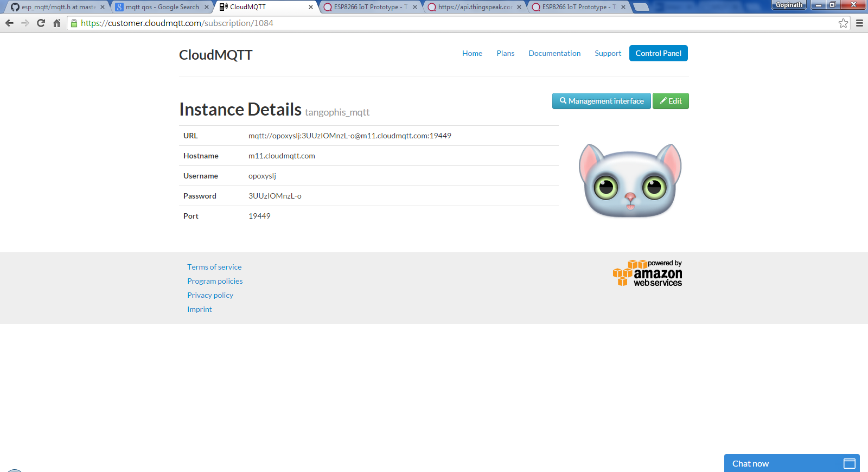Select username opoxyslj text
The height and width of the screenshot is (472, 868).
[262, 176]
